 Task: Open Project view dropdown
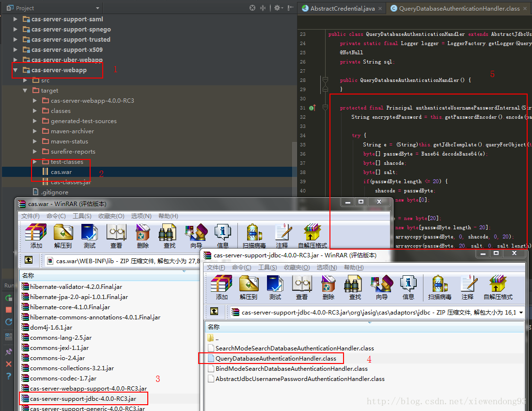pos(98,8)
